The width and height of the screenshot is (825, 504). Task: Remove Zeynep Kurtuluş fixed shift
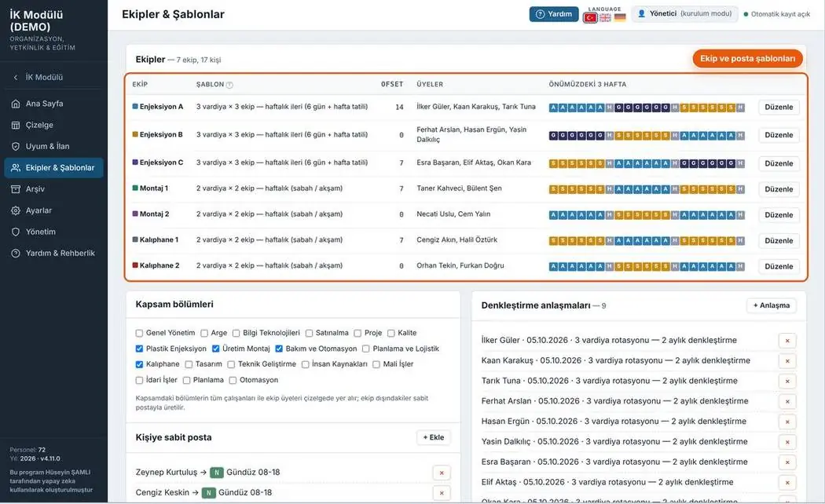pyautogui.click(x=442, y=473)
